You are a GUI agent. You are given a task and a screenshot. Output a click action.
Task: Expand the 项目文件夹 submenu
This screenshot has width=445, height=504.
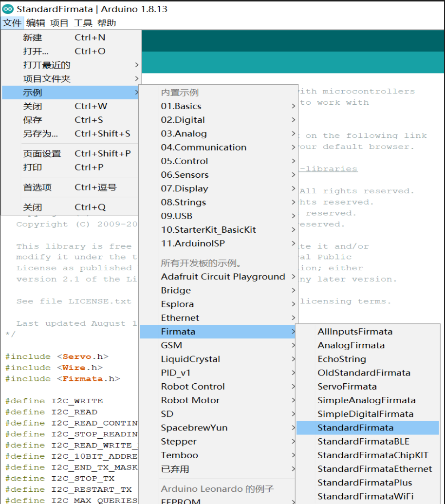(46, 78)
